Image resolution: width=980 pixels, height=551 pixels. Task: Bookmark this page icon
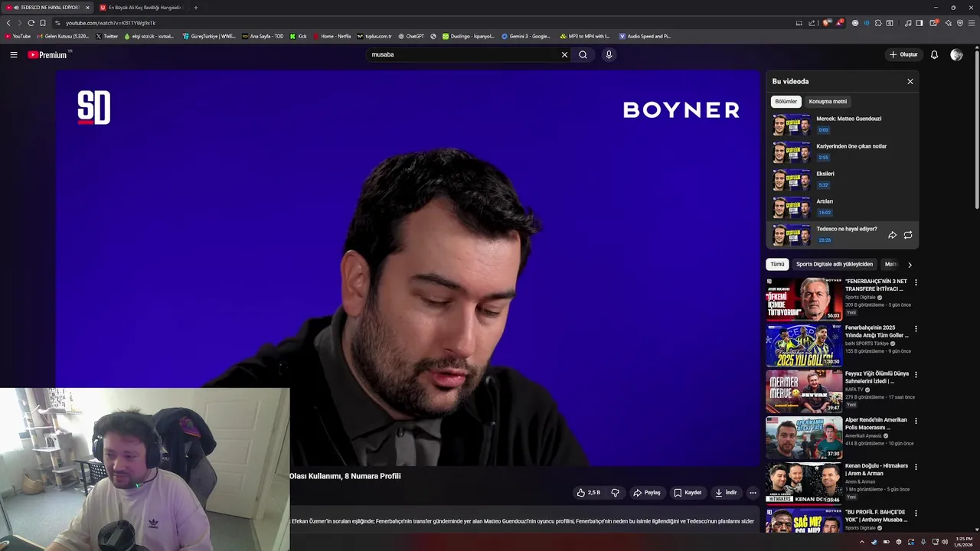[42, 23]
